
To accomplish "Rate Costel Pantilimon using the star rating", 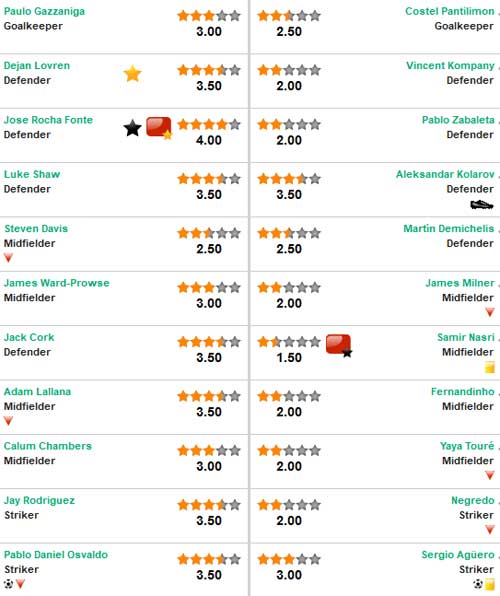I will tap(289, 16).
